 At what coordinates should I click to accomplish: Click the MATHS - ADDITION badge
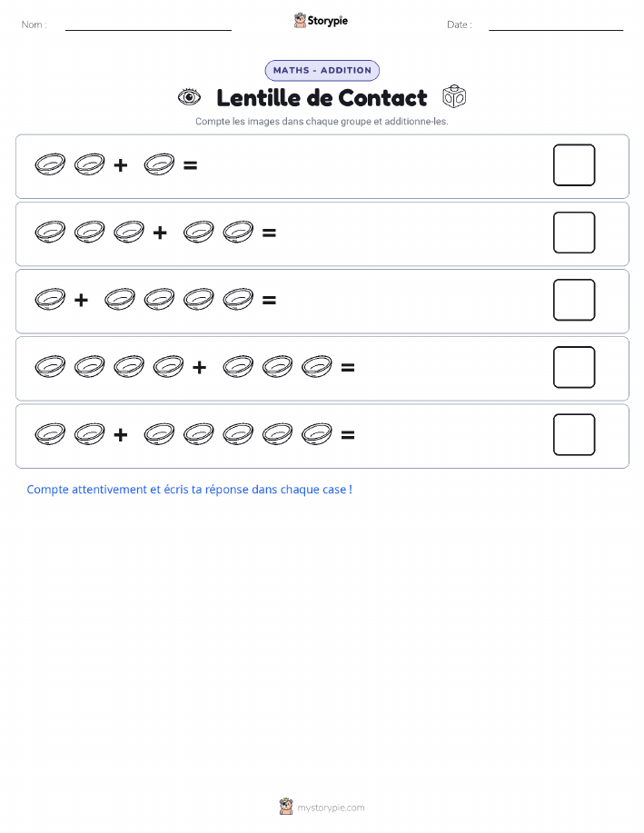322,70
